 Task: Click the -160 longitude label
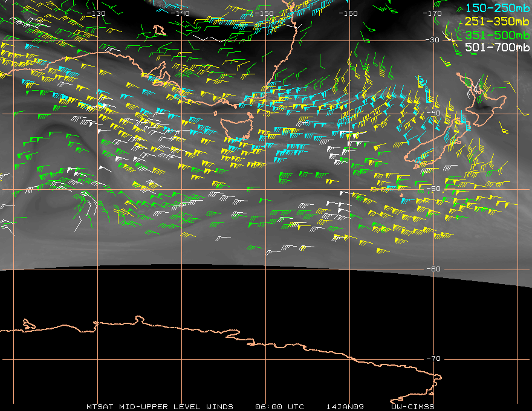pyautogui.click(x=348, y=13)
